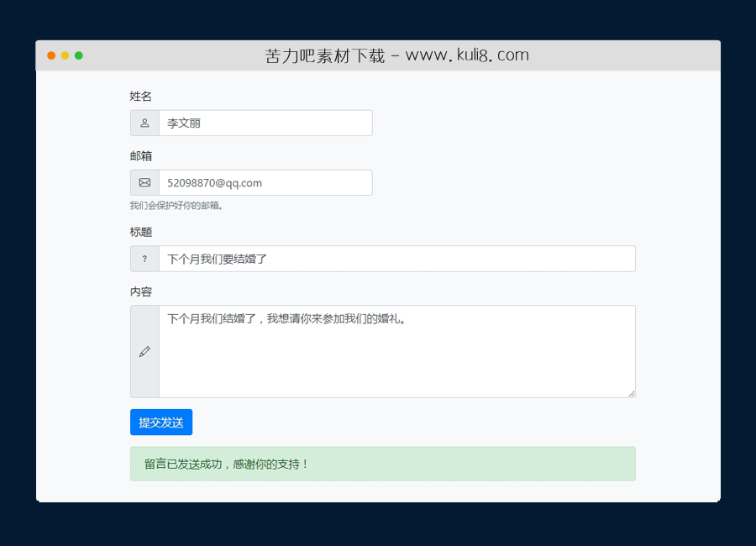Click the yellow traffic-light dot in the title bar
This screenshot has height=546, width=756.
pos(65,55)
